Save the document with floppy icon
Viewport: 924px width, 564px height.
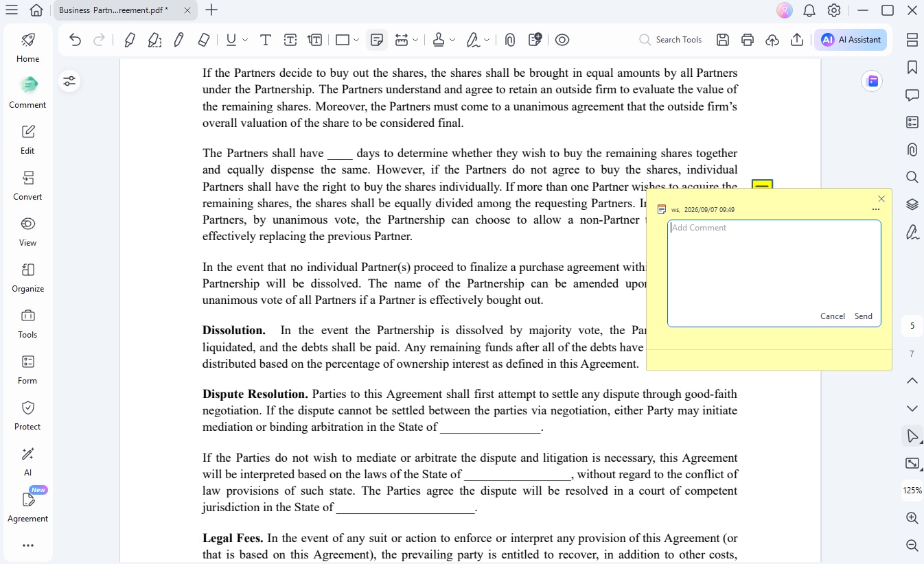[x=723, y=40]
